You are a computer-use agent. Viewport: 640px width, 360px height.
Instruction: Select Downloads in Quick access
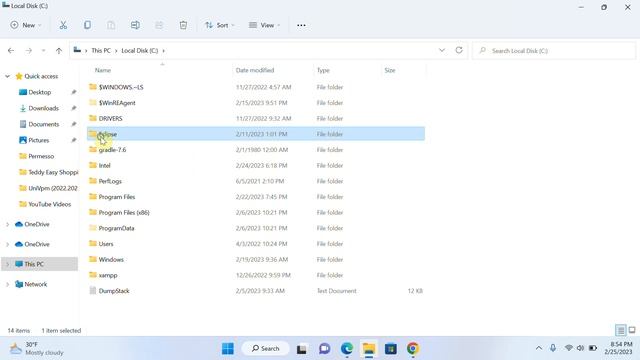pos(43,108)
